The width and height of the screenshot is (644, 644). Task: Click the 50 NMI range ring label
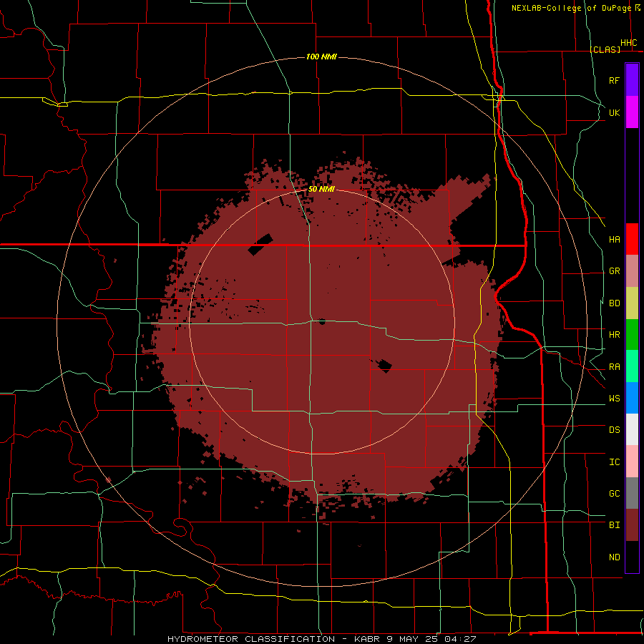click(321, 190)
